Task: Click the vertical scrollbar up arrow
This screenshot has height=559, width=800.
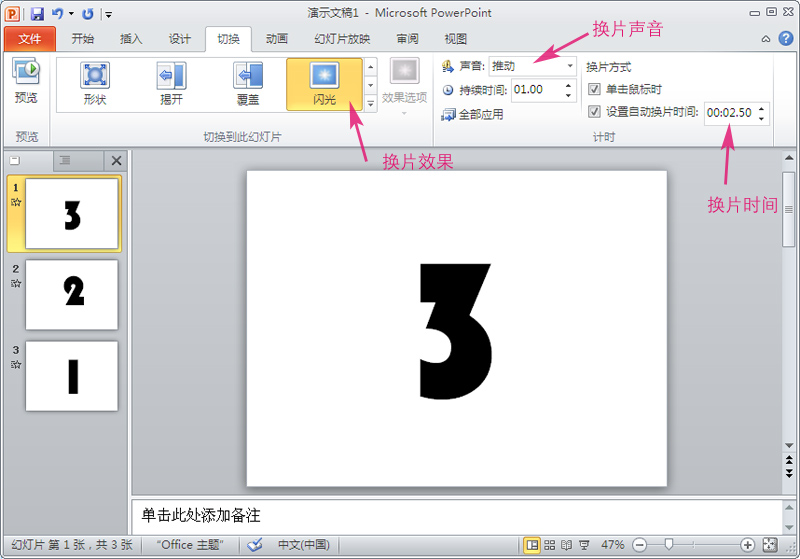Action: (x=789, y=158)
